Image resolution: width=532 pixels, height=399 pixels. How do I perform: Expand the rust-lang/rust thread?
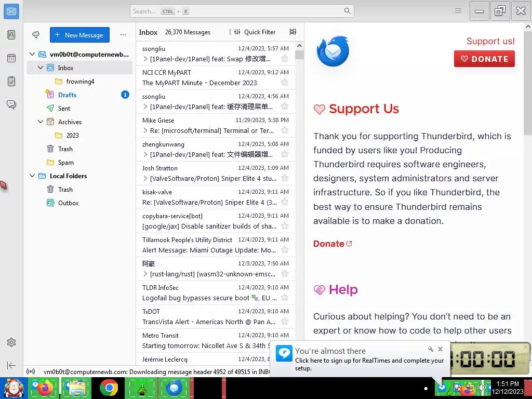[145, 274]
